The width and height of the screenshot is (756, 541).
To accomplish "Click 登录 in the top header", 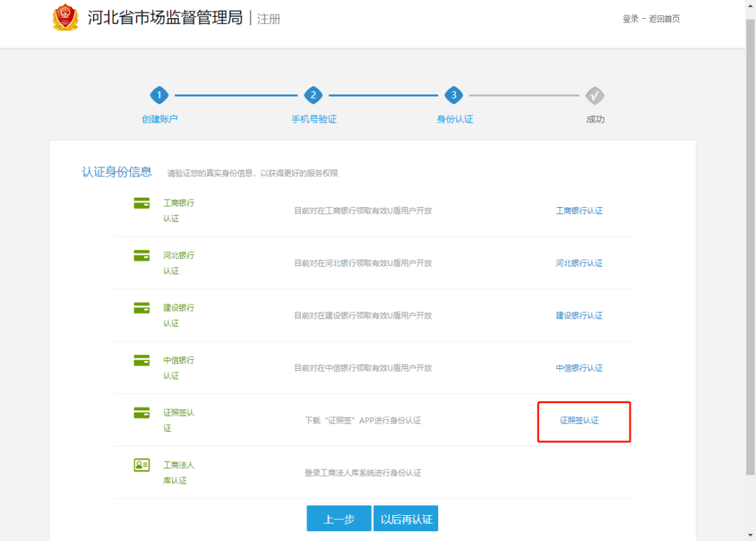I will pos(630,19).
